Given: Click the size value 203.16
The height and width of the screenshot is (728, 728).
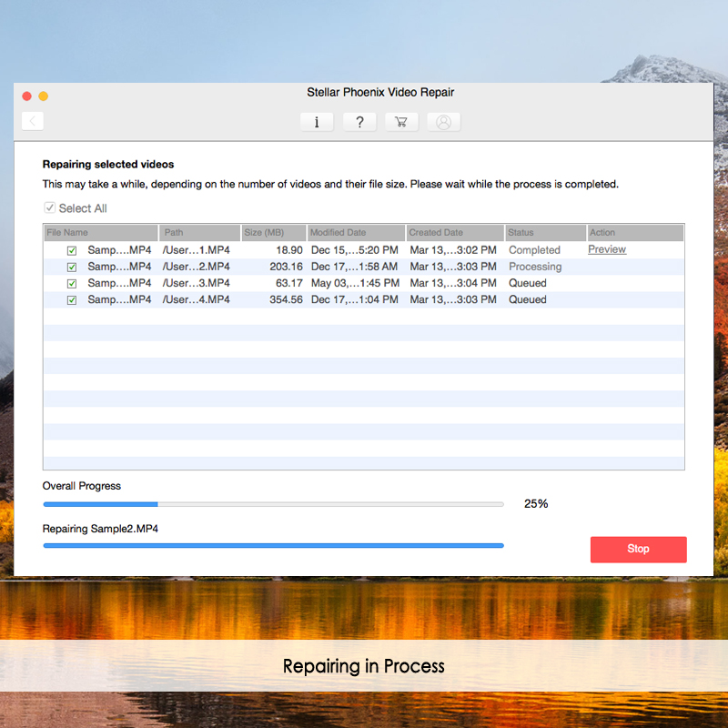Looking at the screenshot, I should pyautogui.click(x=286, y=267).
